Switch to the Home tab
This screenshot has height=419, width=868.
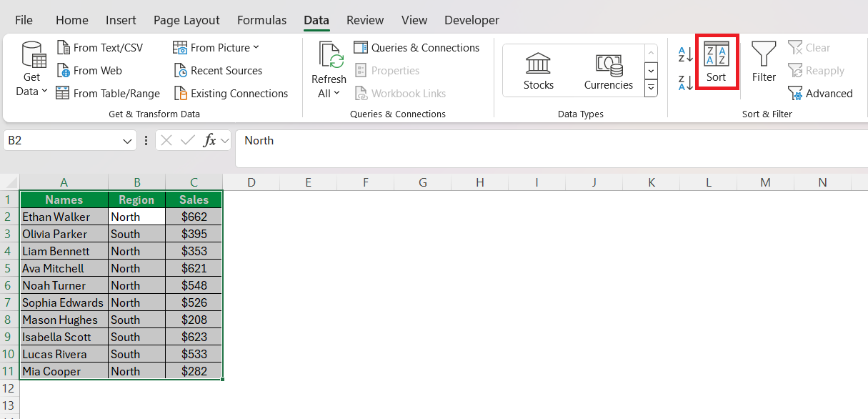tap(72, 20)
